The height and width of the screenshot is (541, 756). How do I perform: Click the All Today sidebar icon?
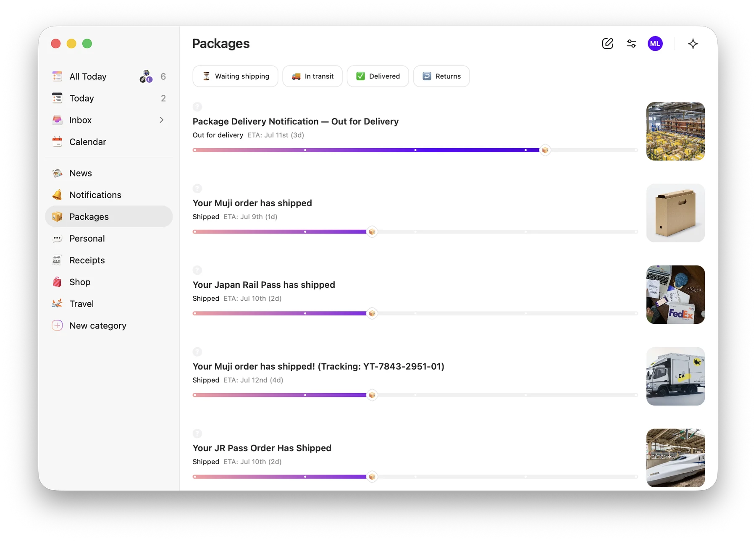pos(57,76)
